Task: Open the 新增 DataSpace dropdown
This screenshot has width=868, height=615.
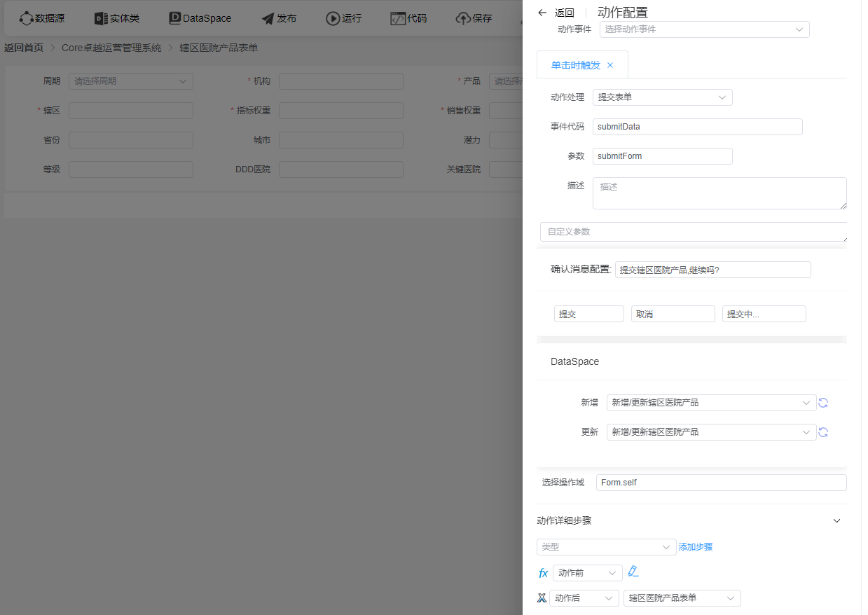Action: point(711,403)
